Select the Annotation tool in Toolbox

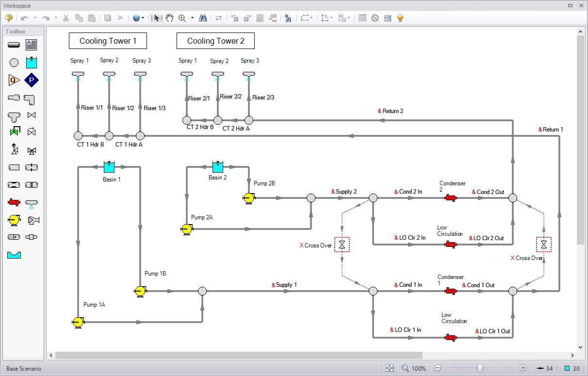click(x=32, y=45)
